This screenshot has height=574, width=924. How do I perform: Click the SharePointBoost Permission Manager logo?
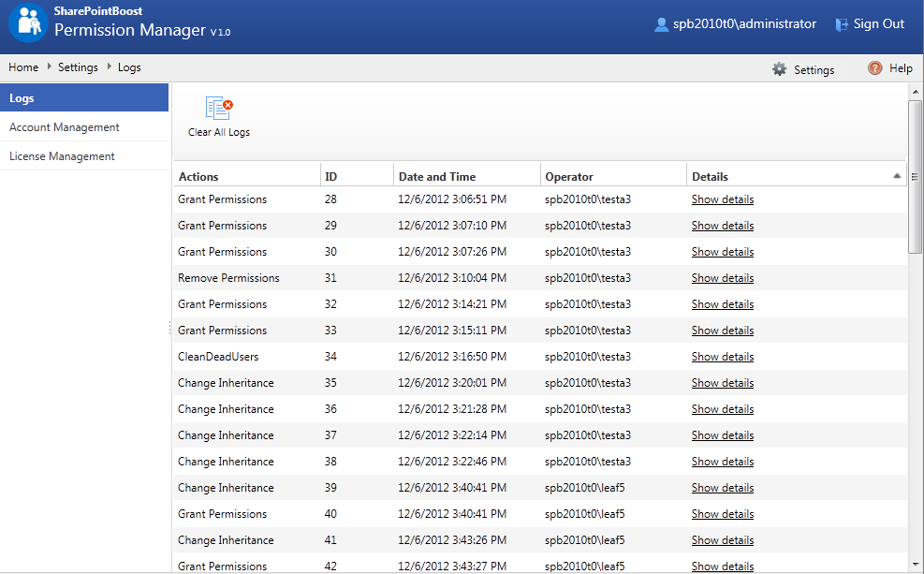pyautogui.click(x=28, y=23)
